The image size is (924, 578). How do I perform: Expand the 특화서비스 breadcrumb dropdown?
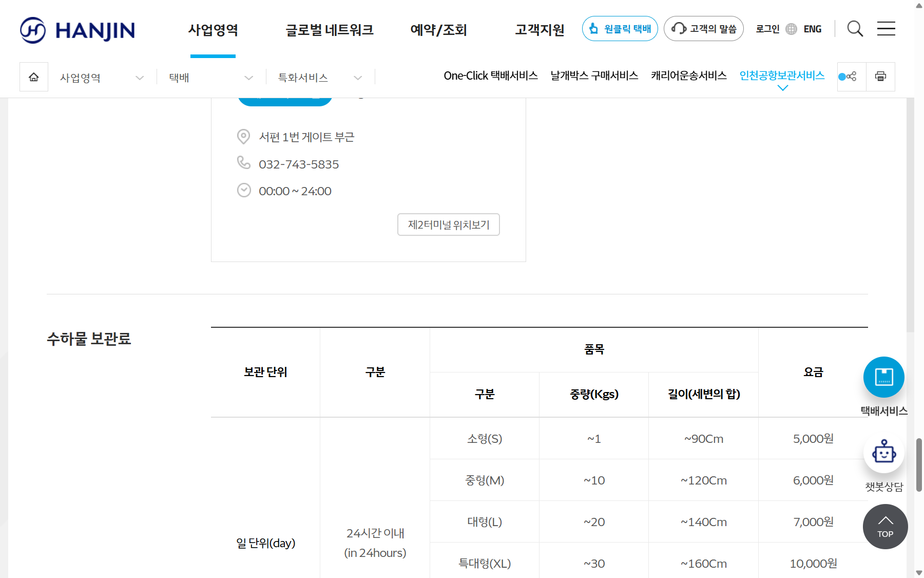320,78
